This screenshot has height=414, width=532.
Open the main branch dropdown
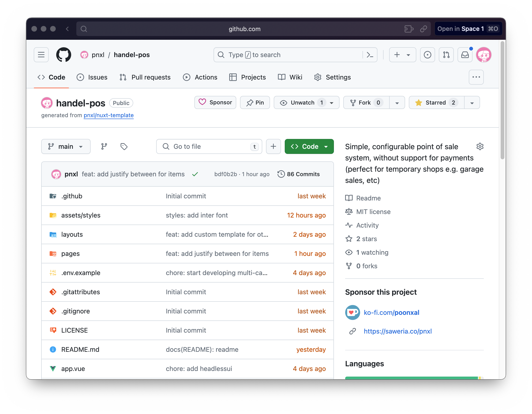[x=66, y=146]
